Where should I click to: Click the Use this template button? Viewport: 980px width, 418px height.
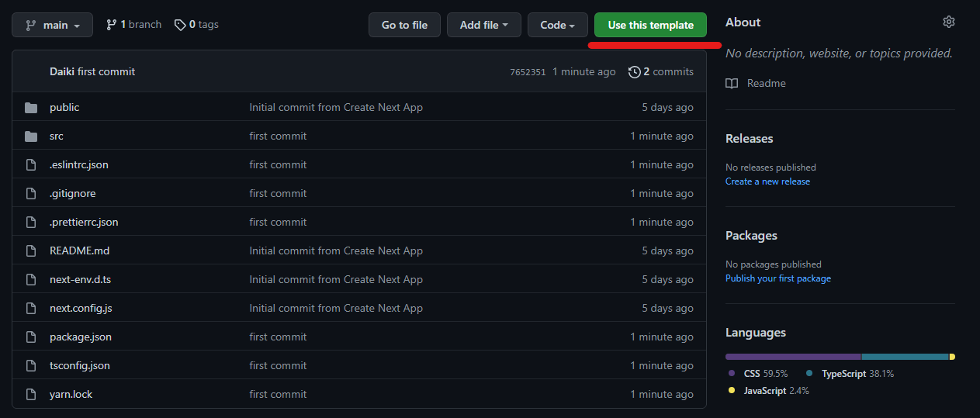[650, 25]
